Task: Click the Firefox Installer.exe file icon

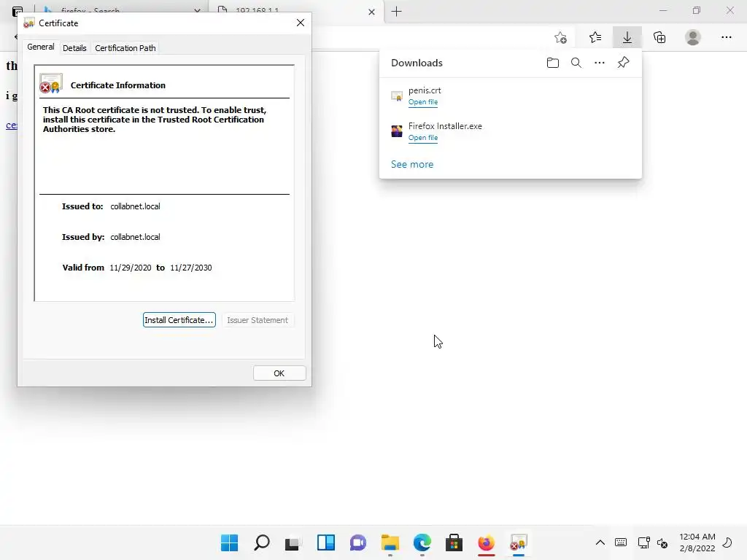Action: click(396, 131)
